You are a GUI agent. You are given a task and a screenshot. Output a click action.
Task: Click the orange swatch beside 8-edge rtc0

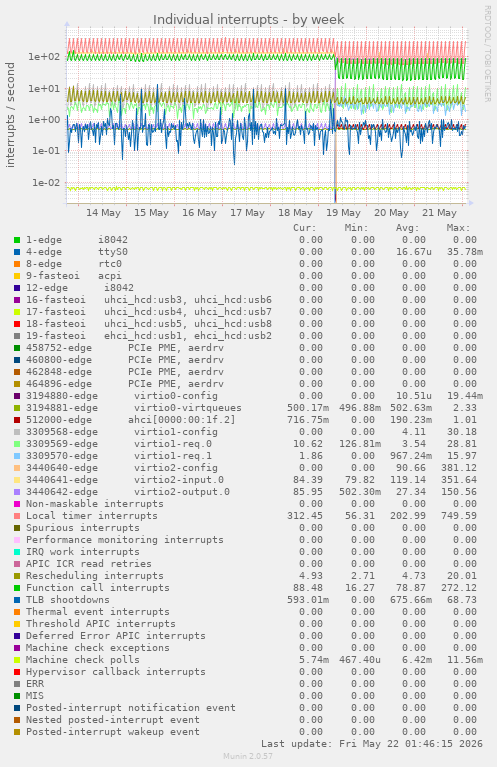tap(17, 264)
